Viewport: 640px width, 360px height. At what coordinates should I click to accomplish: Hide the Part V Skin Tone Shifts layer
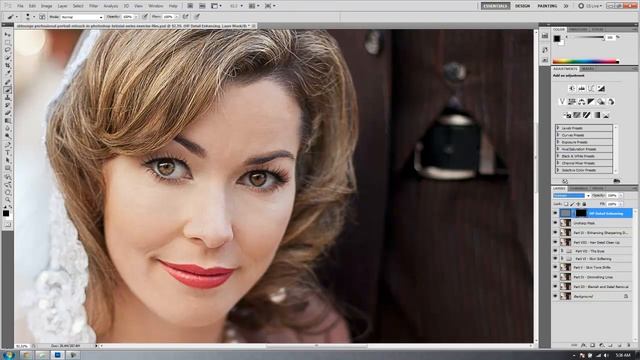pos(555,267)
